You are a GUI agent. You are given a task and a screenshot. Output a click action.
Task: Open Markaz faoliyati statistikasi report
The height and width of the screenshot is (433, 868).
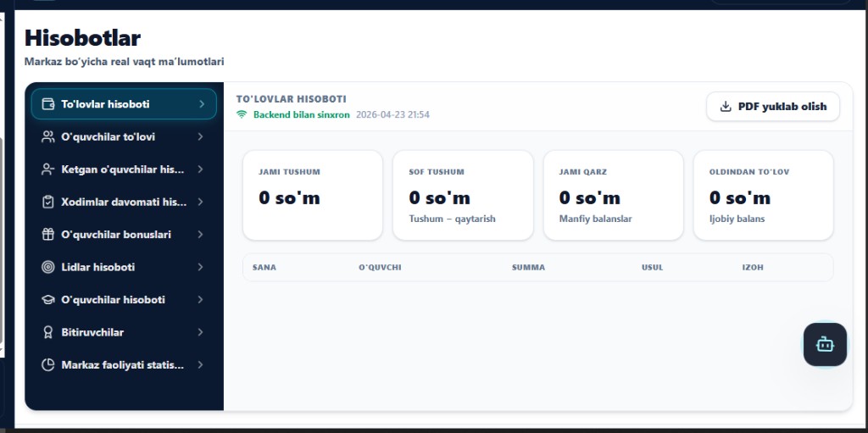[x=124, y=365]
